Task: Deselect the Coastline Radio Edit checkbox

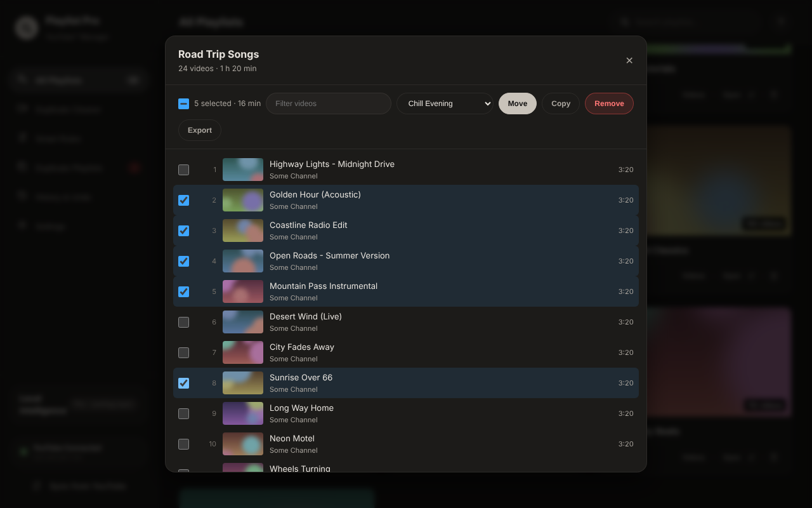Action: pyautogui.click(x=183, y=231)
